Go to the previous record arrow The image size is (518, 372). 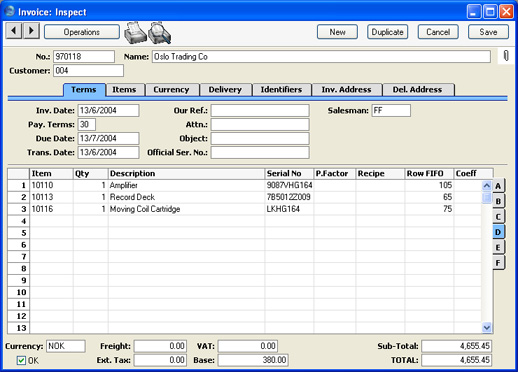(x=14, y=31)
